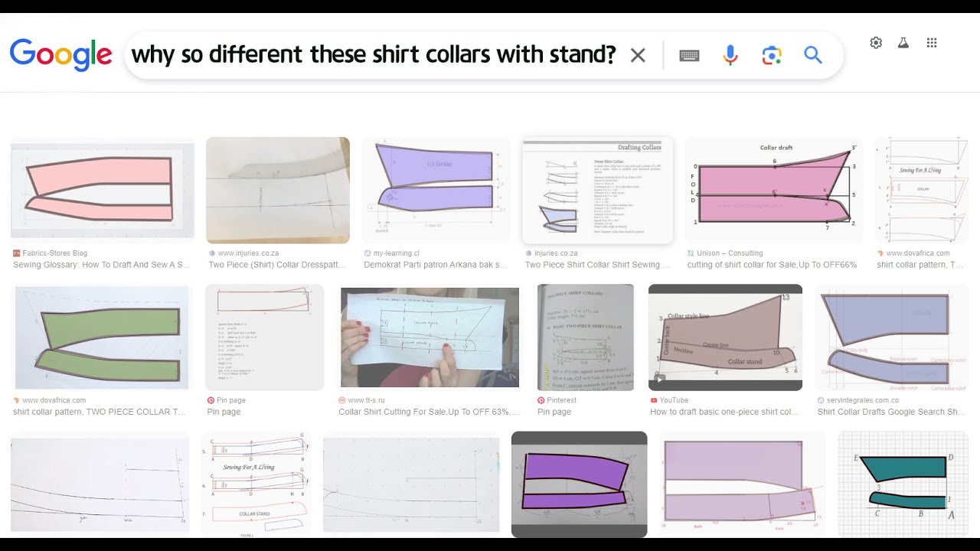
Task: Open Demokrat Parti patron Arkana link
Action: pos(436,265)
